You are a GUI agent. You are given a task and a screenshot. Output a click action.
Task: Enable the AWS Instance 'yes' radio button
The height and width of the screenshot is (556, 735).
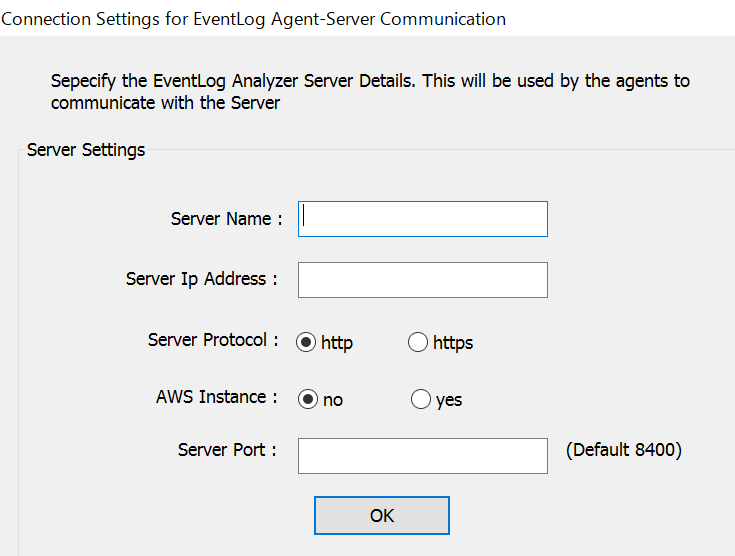[x=421, y=400]
